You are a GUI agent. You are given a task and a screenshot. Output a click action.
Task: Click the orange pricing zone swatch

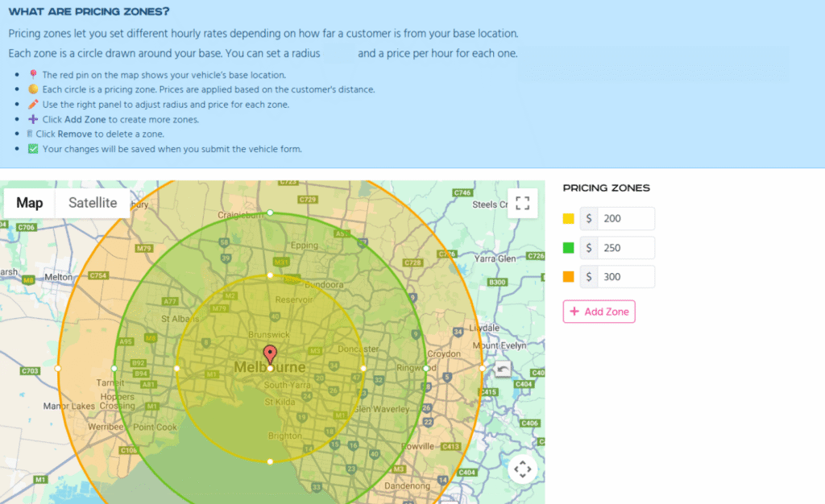(569, 277)
